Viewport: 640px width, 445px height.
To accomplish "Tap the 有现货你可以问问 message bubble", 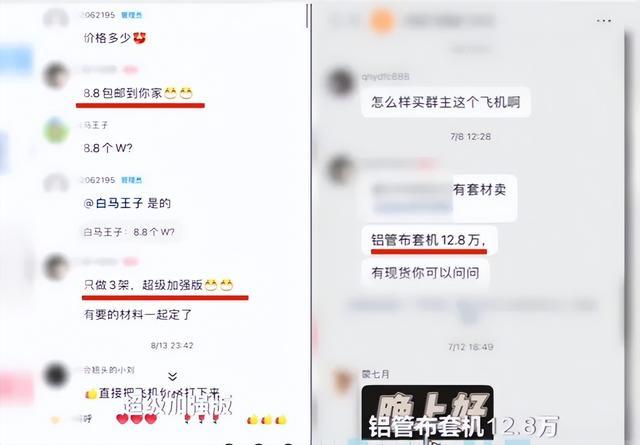I will coord(425,273).
